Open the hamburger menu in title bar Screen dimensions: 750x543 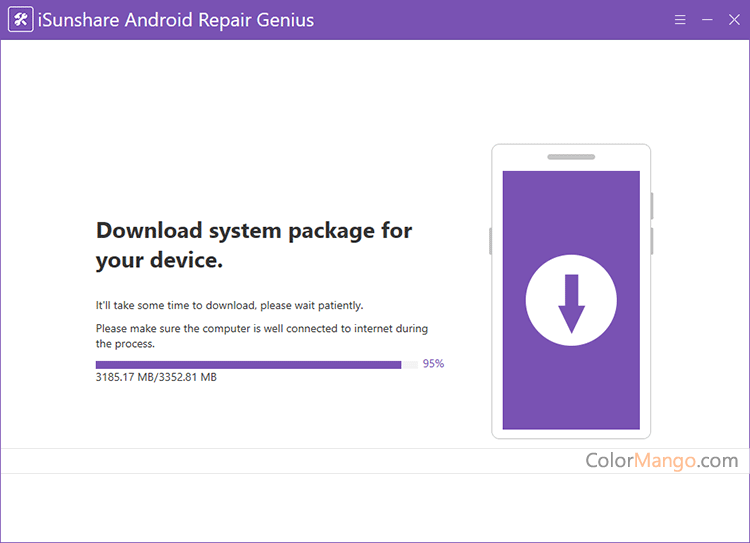click(680, 20)
